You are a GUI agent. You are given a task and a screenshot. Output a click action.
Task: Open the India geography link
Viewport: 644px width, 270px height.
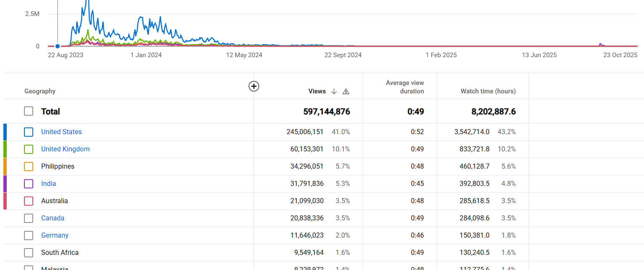click(48, 183)
